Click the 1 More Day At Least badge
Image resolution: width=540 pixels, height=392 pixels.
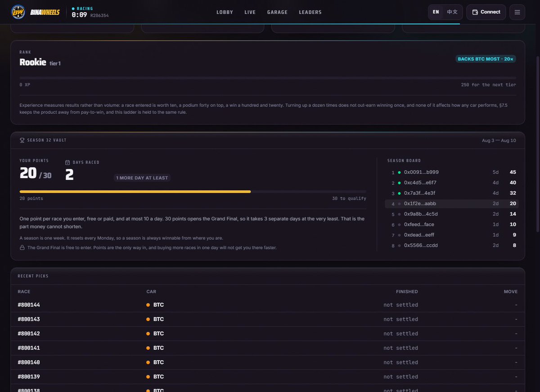tap(142, 178)
